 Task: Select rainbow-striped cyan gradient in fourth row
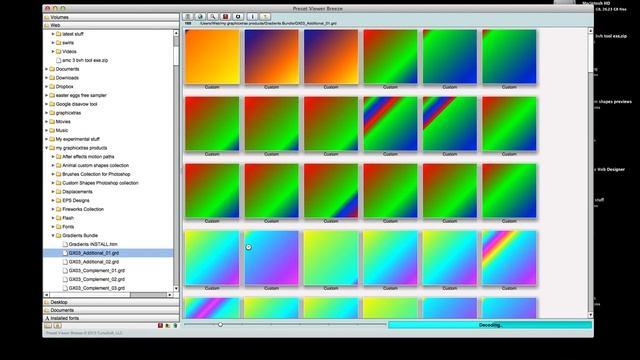[x=509, y=258]
